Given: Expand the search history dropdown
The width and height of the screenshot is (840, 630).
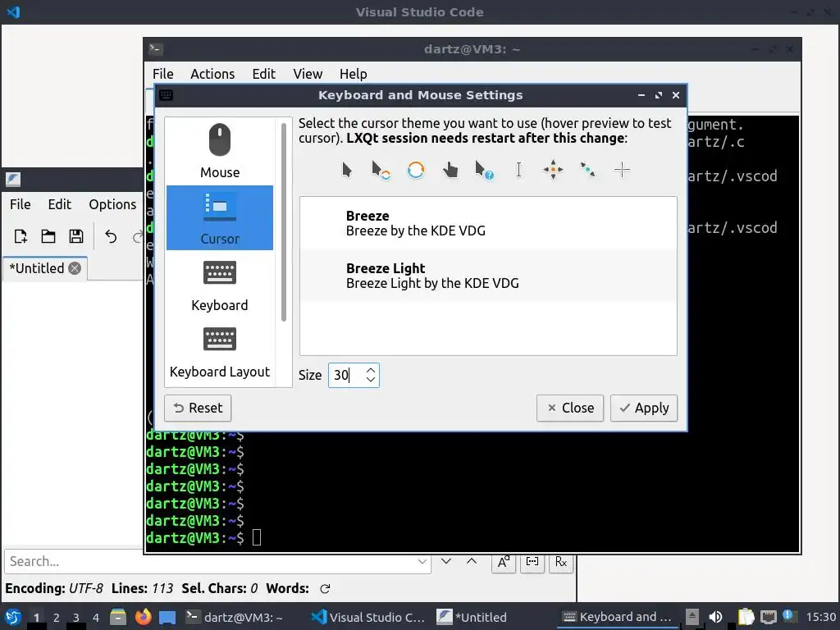Looking at the screenshot, I should click(422, 561).
